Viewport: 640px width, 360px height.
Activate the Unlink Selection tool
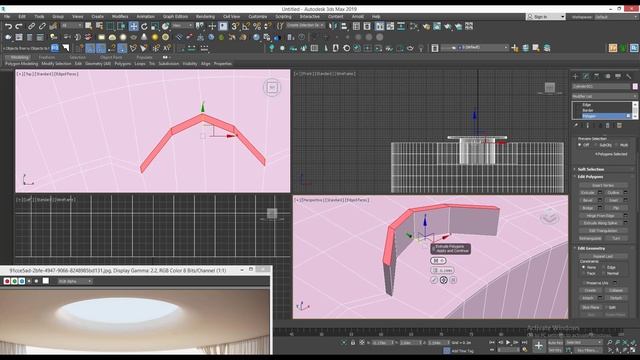pyautogui.click(x=42, y=27)
